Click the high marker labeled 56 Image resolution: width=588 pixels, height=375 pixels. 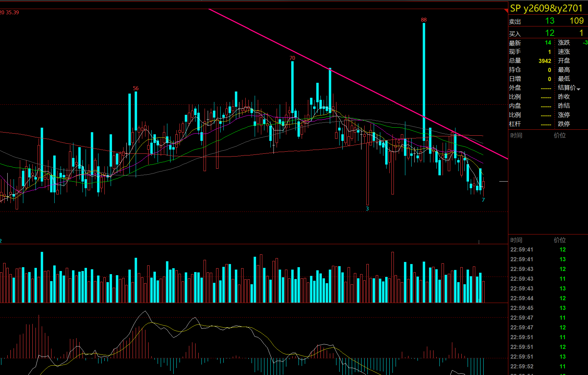(136, 88)
